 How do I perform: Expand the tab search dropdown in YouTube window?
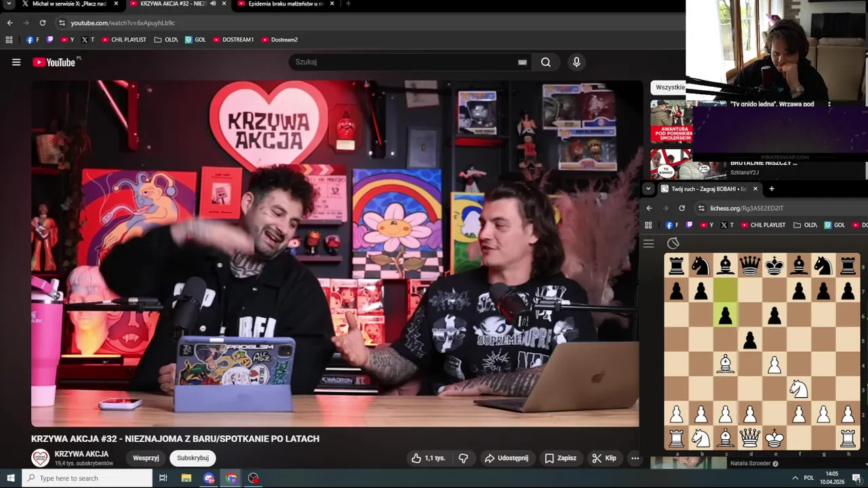7,3
